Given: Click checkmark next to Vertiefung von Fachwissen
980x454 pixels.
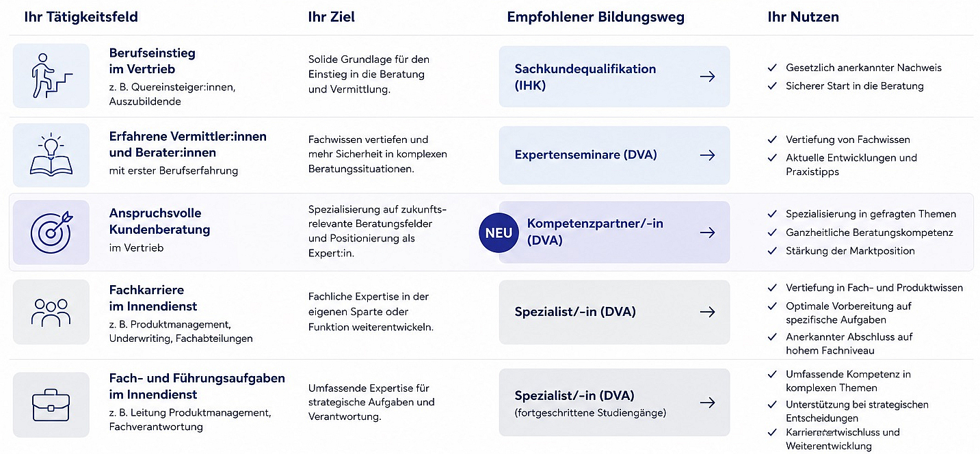Looking at the screenshot, I should point(772,139).
